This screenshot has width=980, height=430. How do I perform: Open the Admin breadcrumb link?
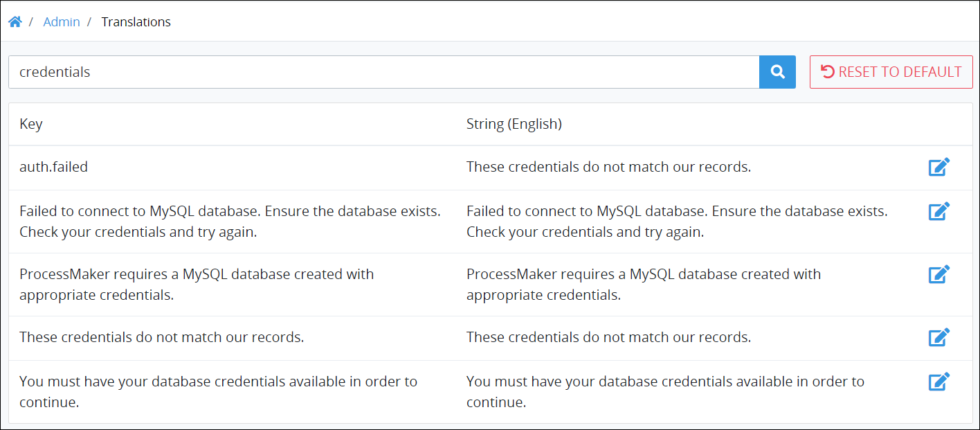click(62, 22)
